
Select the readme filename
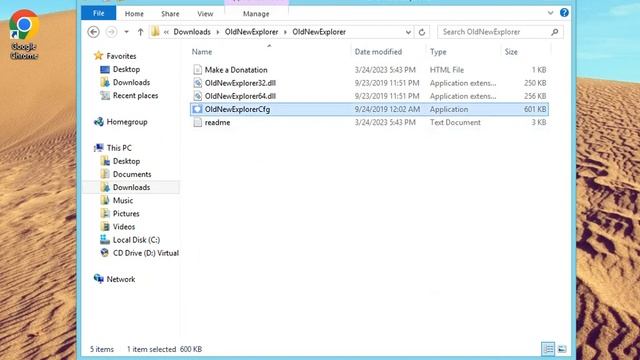[x=217, y=122]
